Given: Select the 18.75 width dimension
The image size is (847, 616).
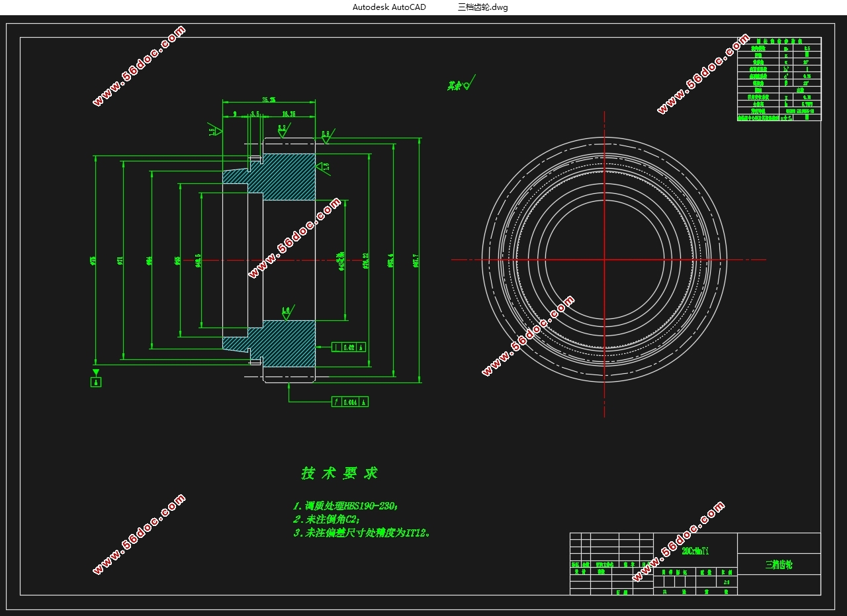Looking at the screenshot, I should [x=289, y=114].
